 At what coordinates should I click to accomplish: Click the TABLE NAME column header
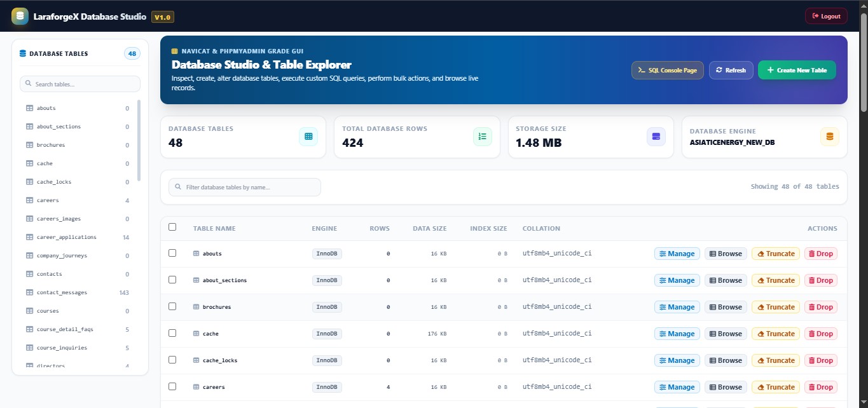click(214, 229)
